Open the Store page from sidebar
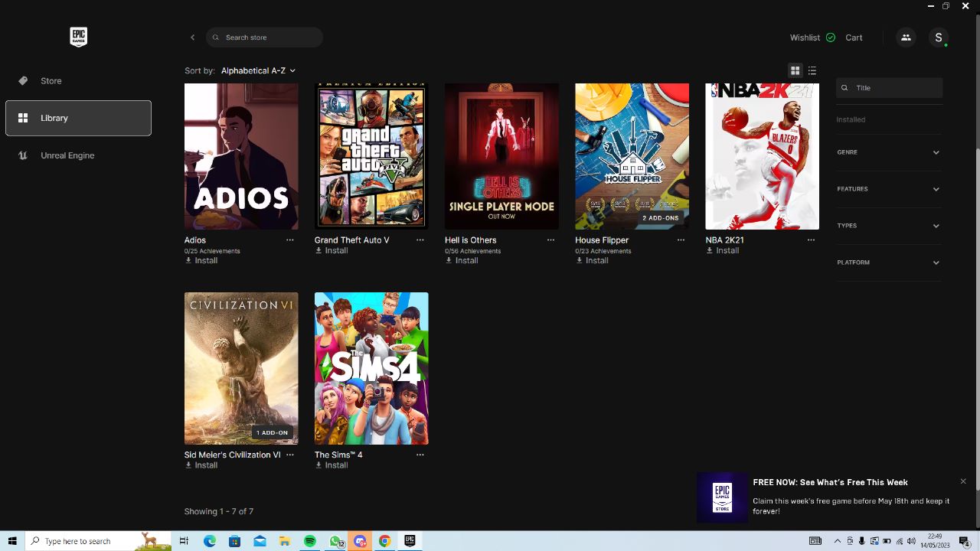 (x=78, y=80)
